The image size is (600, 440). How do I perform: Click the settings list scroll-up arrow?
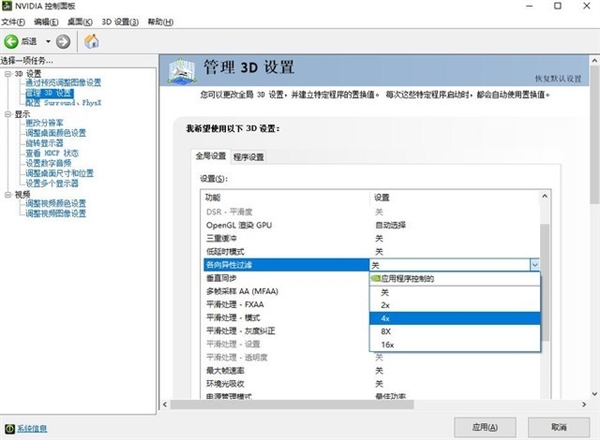(545, 196)
